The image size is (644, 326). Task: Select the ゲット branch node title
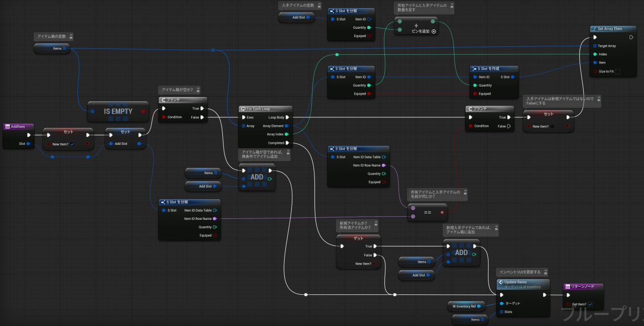tap(358, 237)
